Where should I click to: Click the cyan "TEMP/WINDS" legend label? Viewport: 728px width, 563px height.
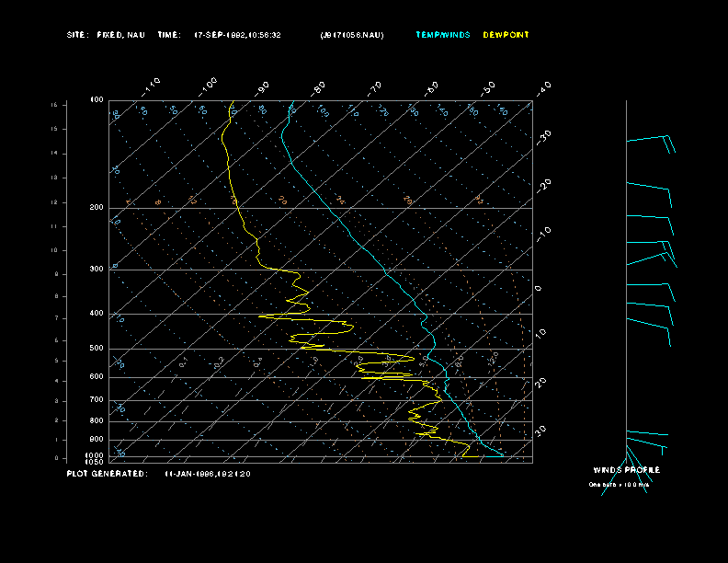coord(443,35)
